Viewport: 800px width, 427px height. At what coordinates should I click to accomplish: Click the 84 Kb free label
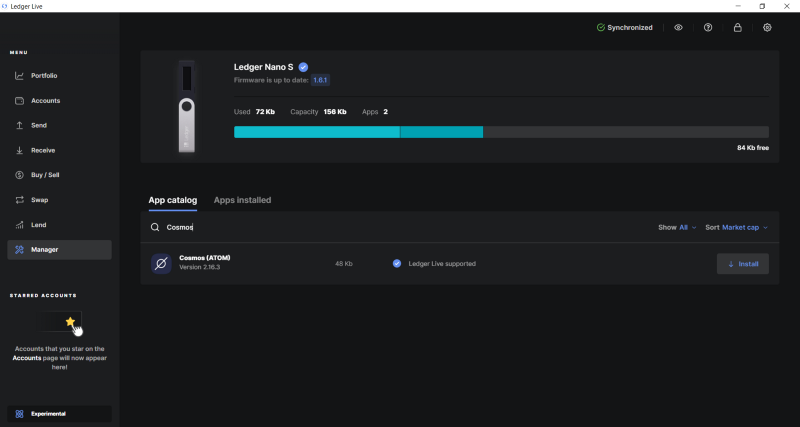click(x=753, y=148)
